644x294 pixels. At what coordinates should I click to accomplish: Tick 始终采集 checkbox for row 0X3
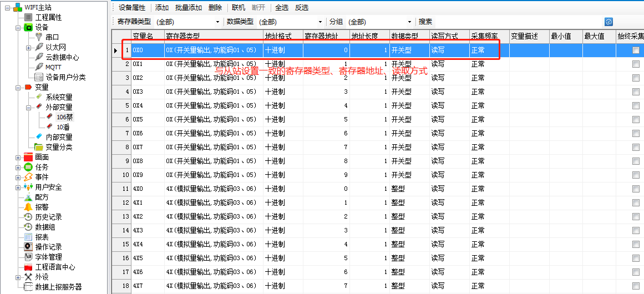(636, 92)
